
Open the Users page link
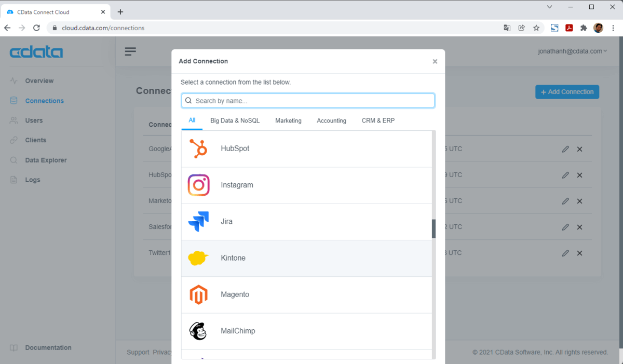34,120
